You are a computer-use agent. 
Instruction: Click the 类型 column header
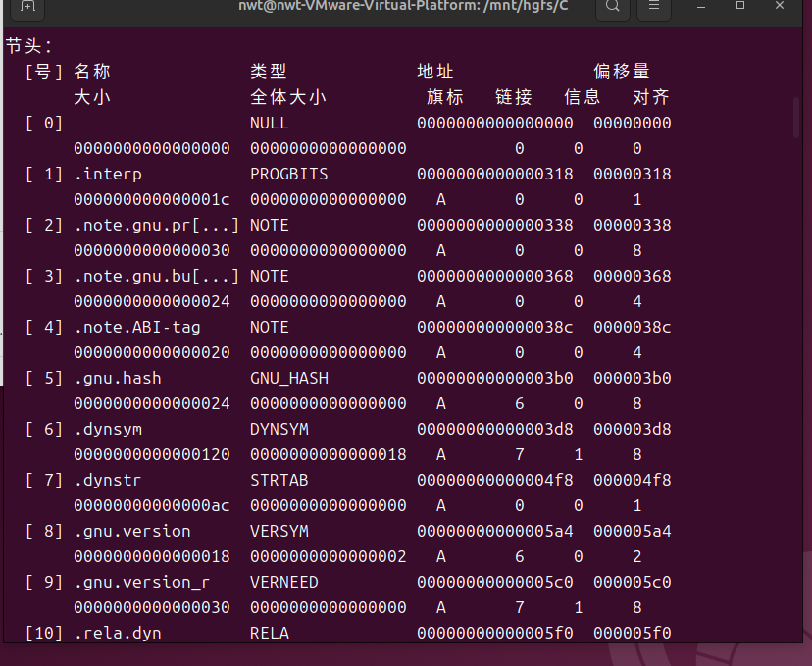[269, 72]
